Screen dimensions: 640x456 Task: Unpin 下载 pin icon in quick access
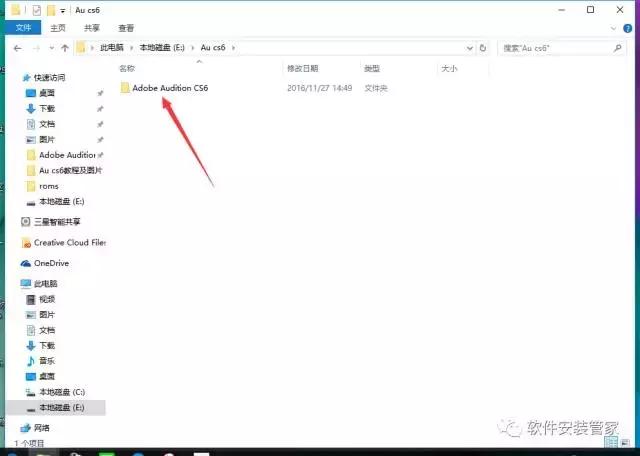pos(100,109)
